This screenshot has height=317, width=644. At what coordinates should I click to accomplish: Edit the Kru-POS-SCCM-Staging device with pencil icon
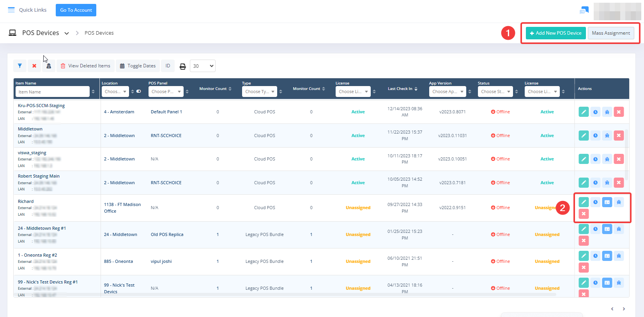[584, 112]
